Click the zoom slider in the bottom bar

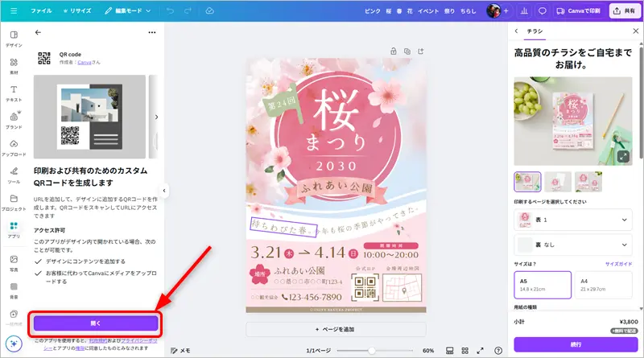[378, 351]
